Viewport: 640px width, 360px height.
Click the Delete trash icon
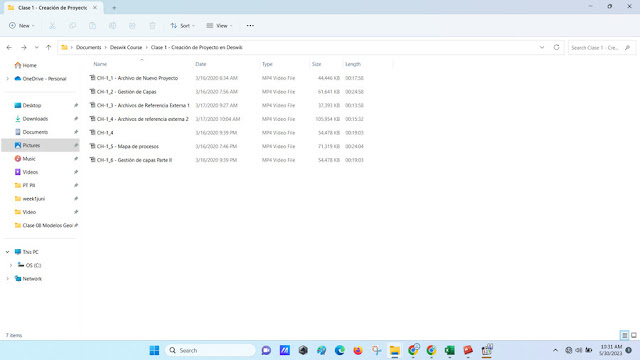click(x=152, y=26)
